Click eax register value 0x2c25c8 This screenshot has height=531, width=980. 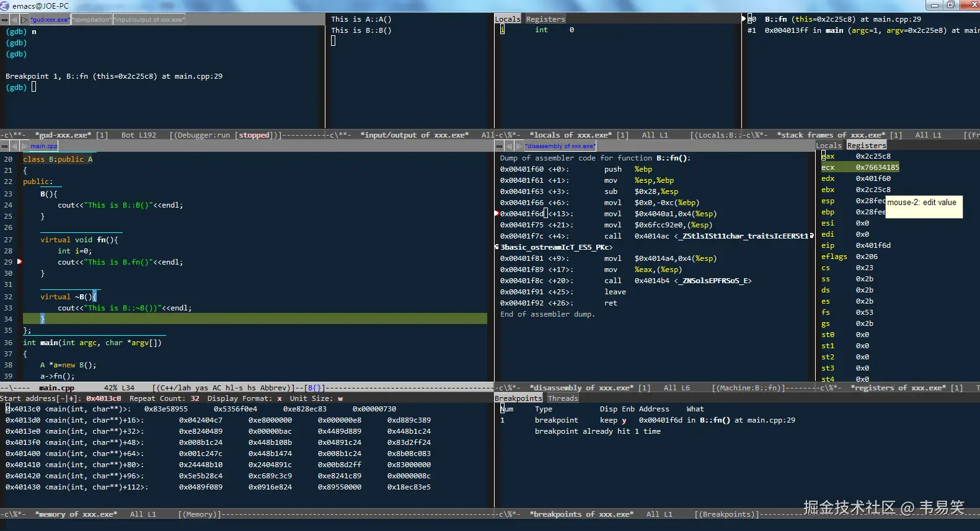pos(873,156)
